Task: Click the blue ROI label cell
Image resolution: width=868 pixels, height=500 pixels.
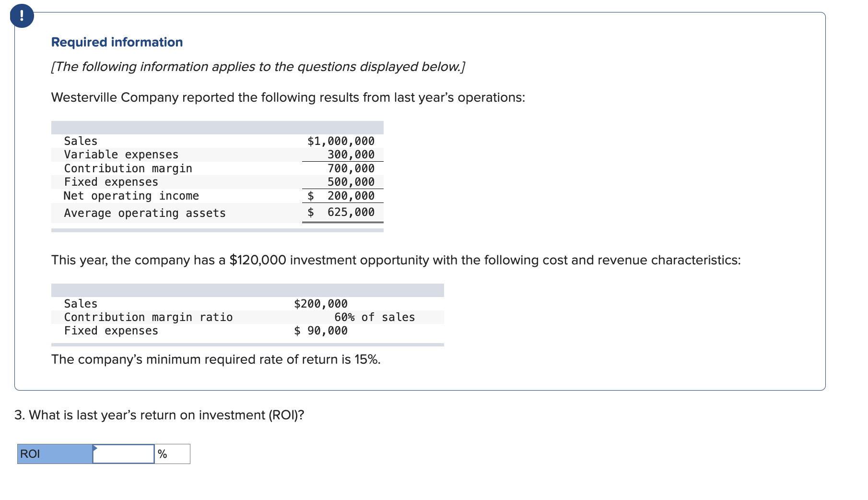Action: 55,453
